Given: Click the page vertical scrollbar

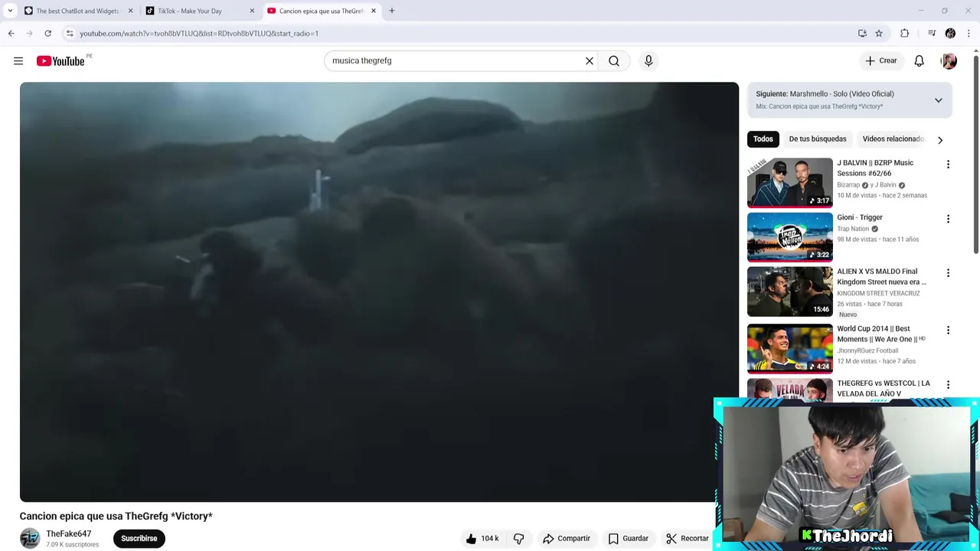Looking at the screenshot, I should pos(975,153).
